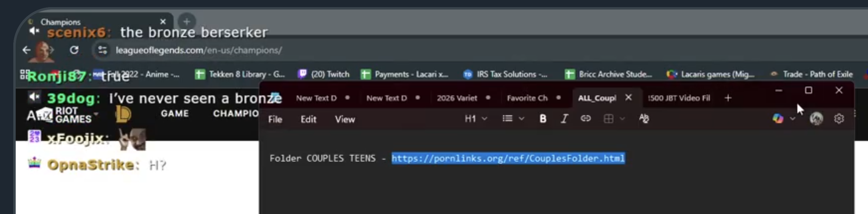Go back in the browser
The image size is (868, 214).
click(27, 50)
